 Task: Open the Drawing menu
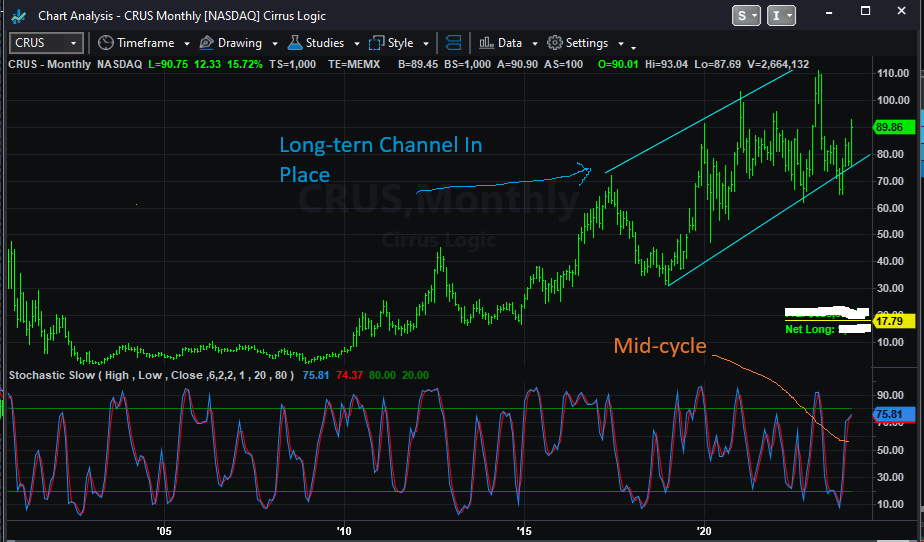pos(239,43)
